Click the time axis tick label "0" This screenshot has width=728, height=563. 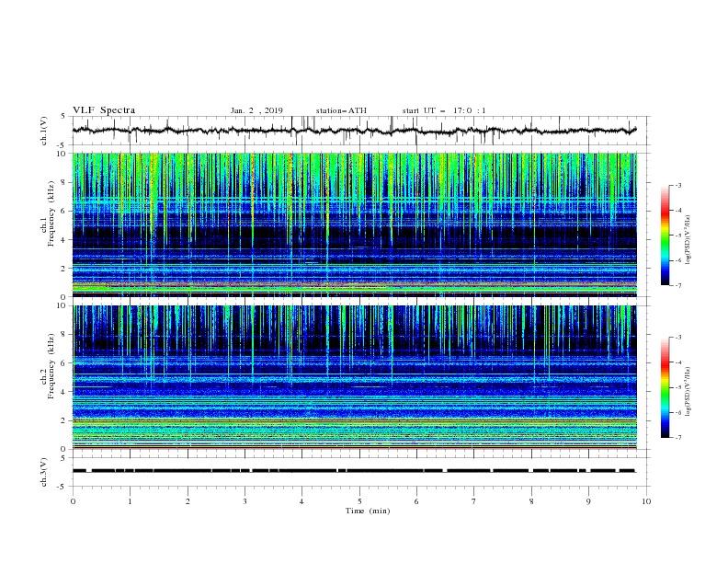pyautogui.click(x=73, y=501)
